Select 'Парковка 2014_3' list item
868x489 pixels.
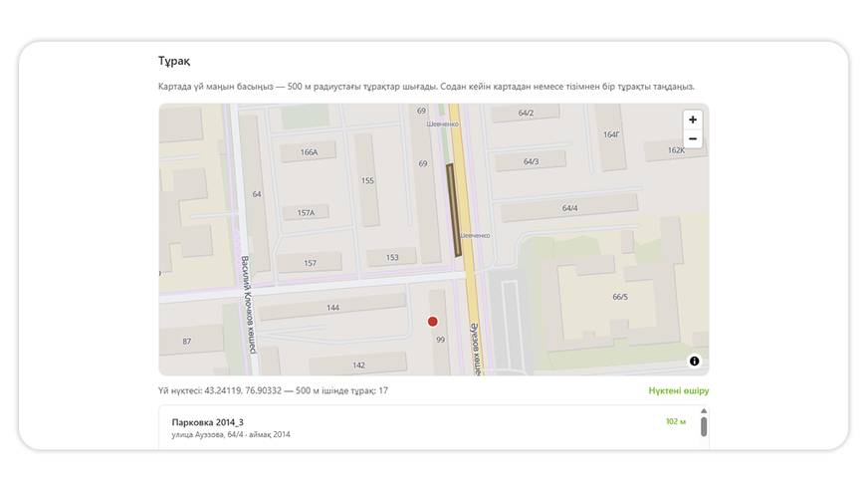click(427, 427)
